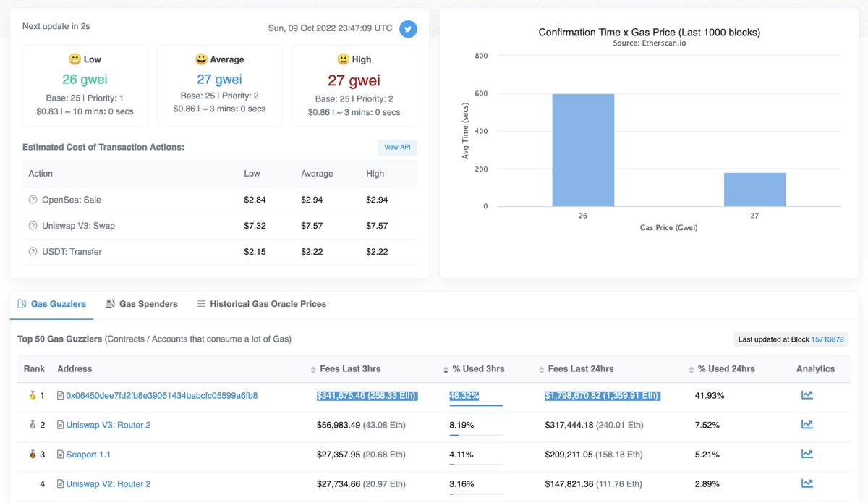Open address 0x06450dee7fd2fb8e39061434babcfc05599a6fb8

[162, 396]
